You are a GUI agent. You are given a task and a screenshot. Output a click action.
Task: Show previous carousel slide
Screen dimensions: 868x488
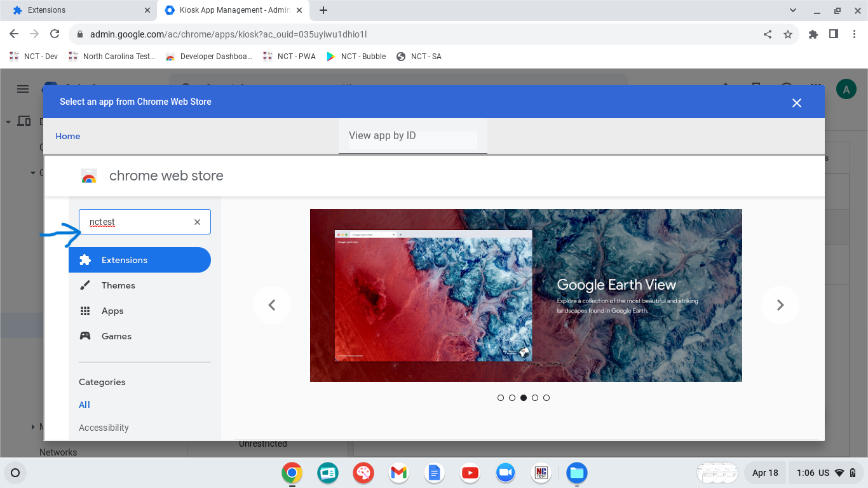coord(272,305)
